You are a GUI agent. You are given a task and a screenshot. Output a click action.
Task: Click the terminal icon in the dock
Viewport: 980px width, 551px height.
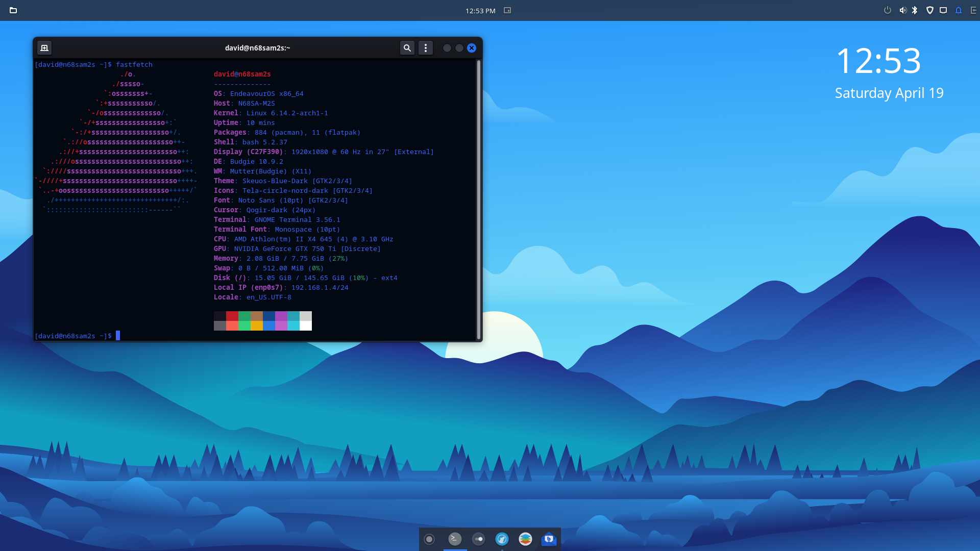pos(455,539)
